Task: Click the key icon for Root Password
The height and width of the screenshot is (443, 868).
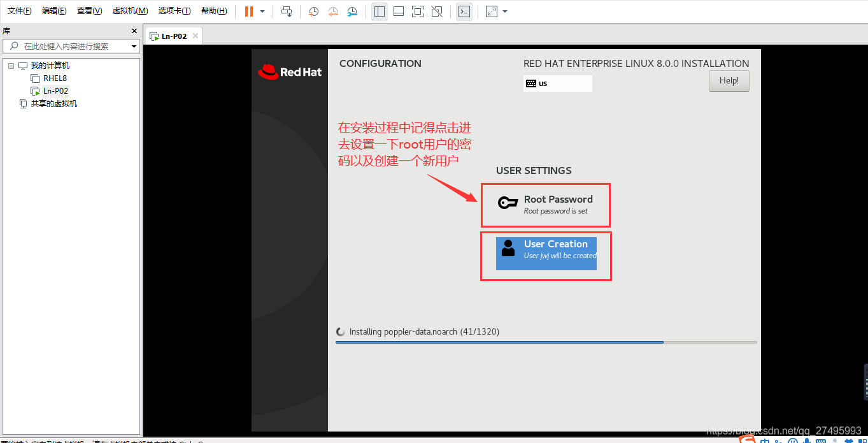Action: pyautogui.click(x=508, y=203)
